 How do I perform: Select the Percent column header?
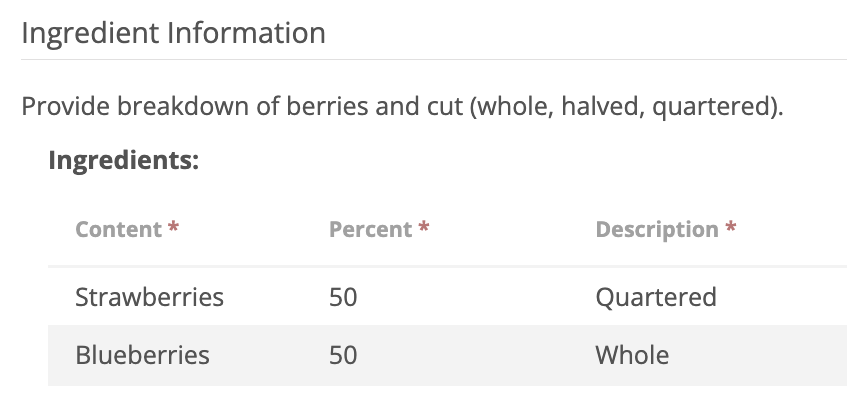pyautogui.click(x=370, y=229)
